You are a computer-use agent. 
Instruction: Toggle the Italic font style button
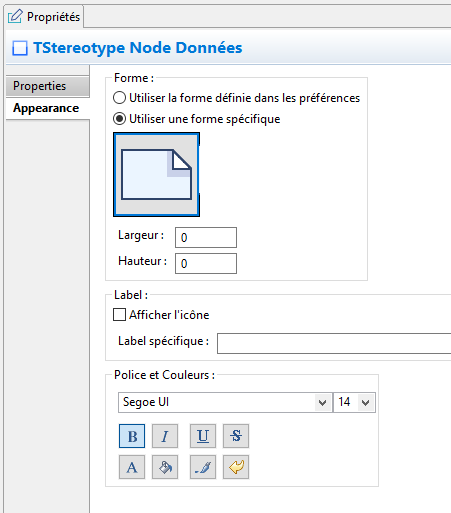(x=165, y=436)
